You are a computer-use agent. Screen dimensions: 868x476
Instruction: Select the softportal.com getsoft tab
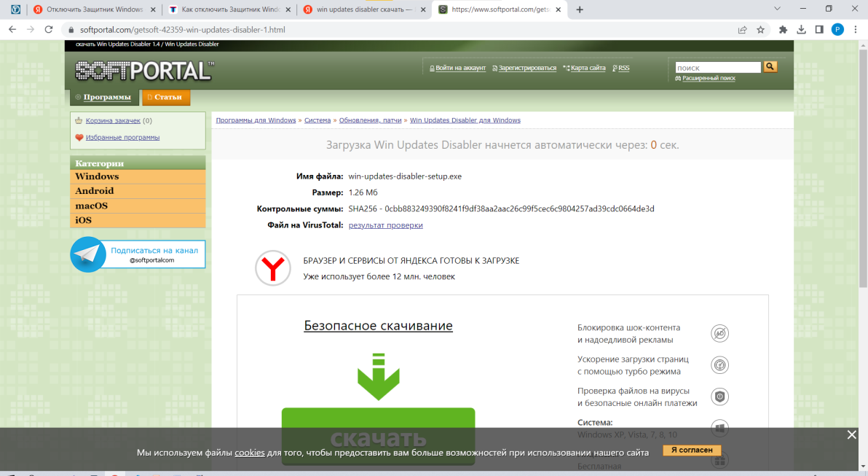click(500, 9)
